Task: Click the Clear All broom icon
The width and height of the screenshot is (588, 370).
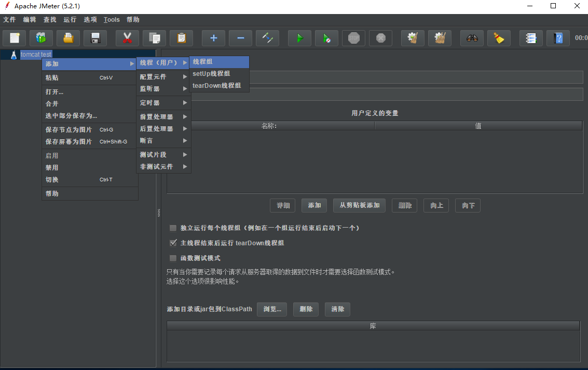Action: coord(440,37)
